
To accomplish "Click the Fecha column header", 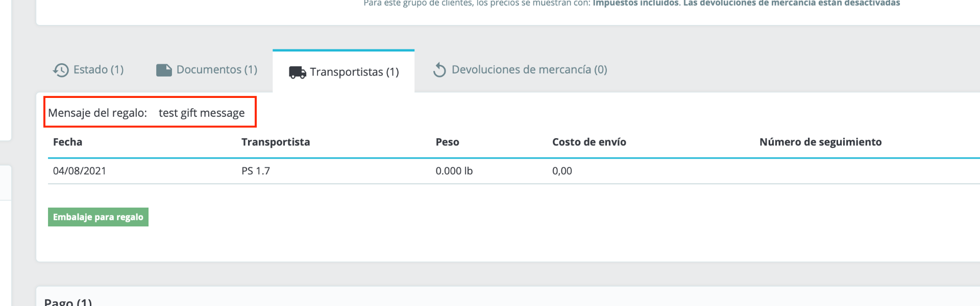I will (x=67, y=142).
